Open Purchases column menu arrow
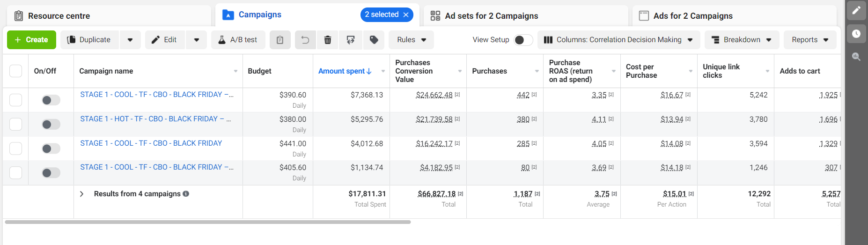Image resolution: width=868 pixels, height=245 pixels. pos(537,71)
